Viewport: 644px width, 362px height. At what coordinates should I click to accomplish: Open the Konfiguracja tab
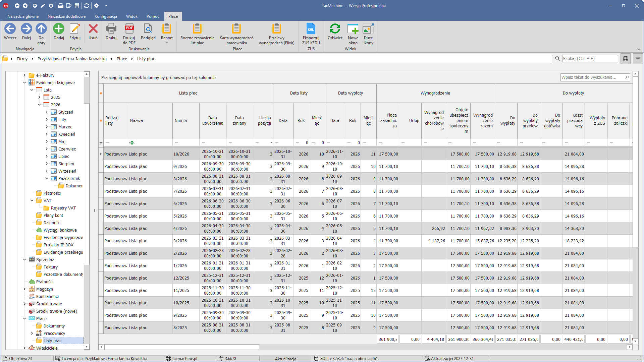(106, 16)
